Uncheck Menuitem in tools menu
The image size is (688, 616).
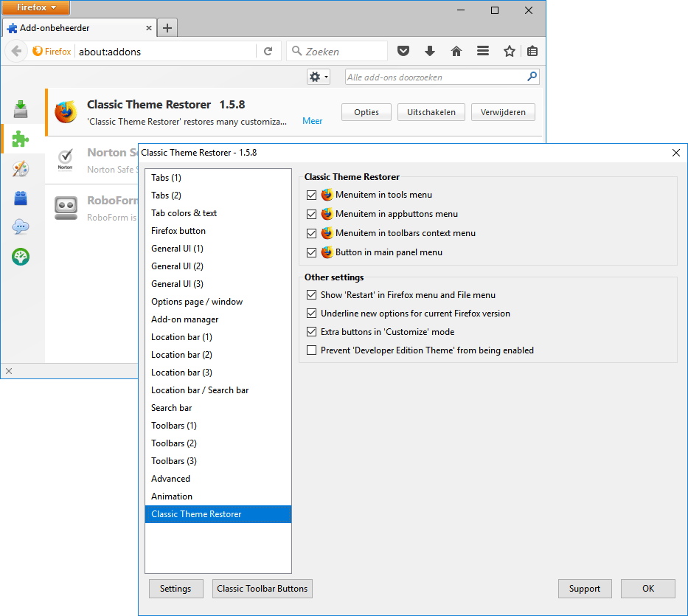click(x=311, y=195)
